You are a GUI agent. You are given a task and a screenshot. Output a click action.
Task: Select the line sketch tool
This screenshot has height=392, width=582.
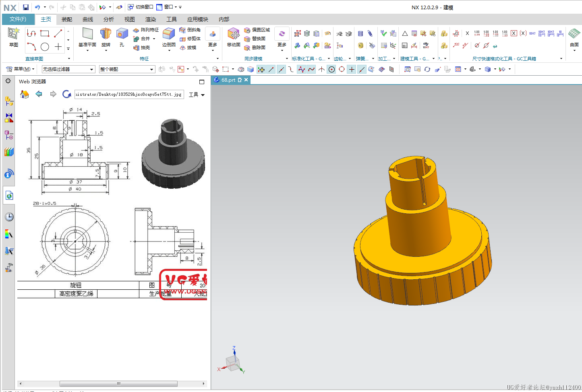click(58, 33)
